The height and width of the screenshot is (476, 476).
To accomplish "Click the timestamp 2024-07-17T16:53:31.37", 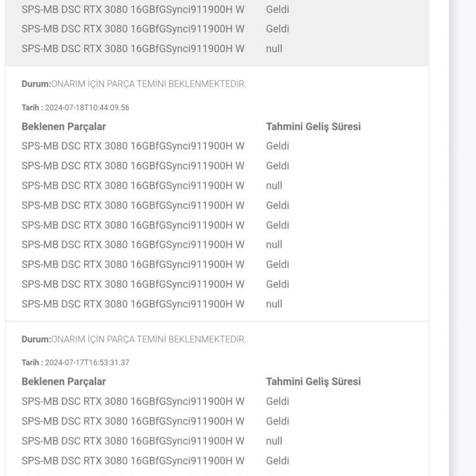I will point(87,363).
